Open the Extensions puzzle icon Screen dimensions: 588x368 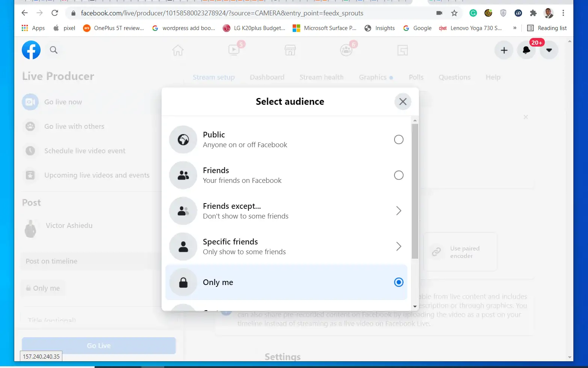(x=533, y=13)
